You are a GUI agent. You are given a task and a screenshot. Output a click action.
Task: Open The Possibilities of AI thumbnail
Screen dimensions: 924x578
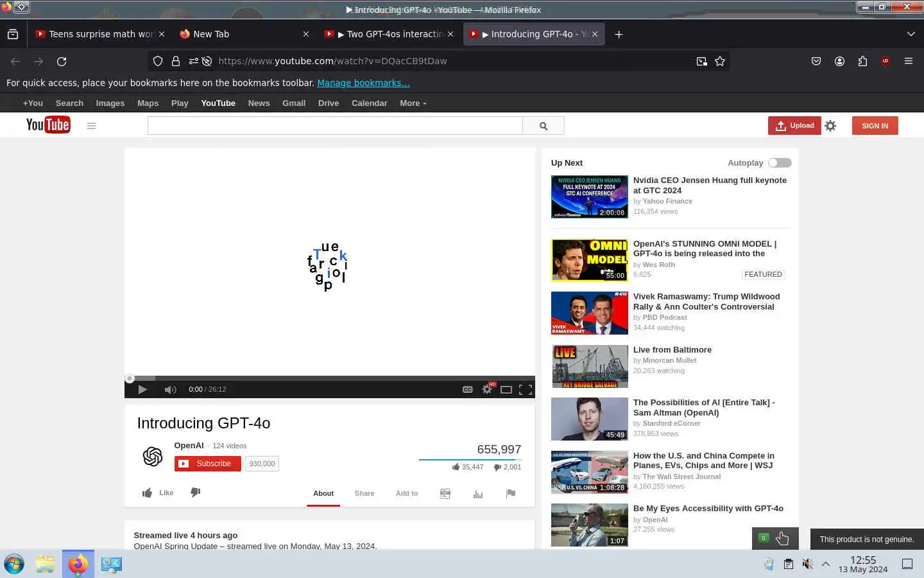pyautogui.click(x=590, y=419)
